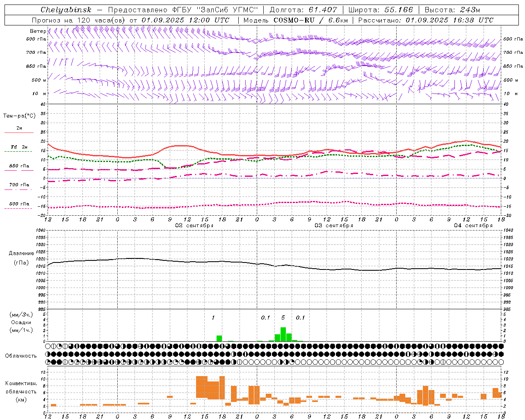Select the Тем-ра(°C) axis title
This screenshot has height=420, width=525.
click(x=19, y=116)
